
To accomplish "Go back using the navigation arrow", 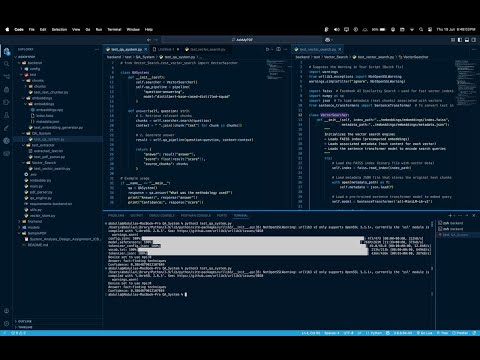I will point(149,40).
